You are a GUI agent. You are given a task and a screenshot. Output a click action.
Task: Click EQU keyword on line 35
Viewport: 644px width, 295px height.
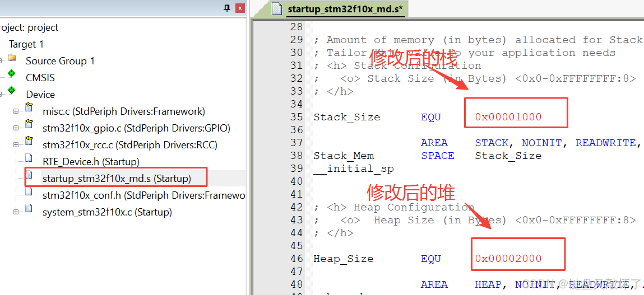431,117
